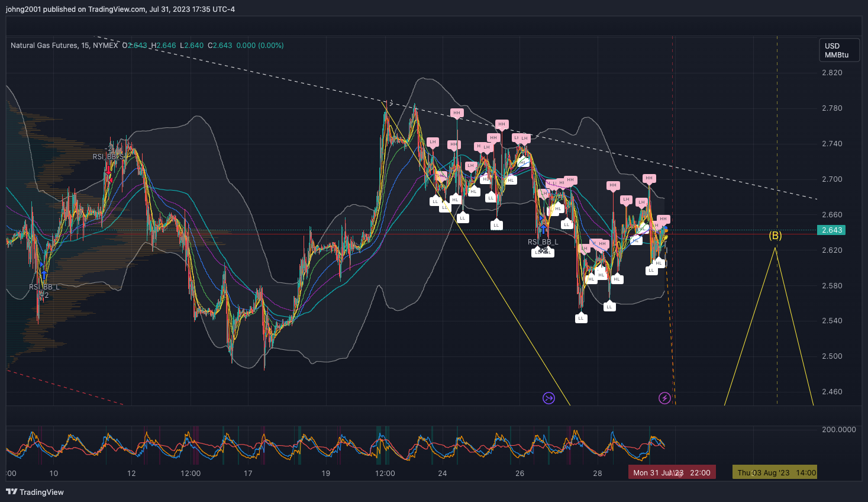The image size is (868, 502).
Task: Click the johng2001 published on TradingView.com header
Action: [120, 9]
